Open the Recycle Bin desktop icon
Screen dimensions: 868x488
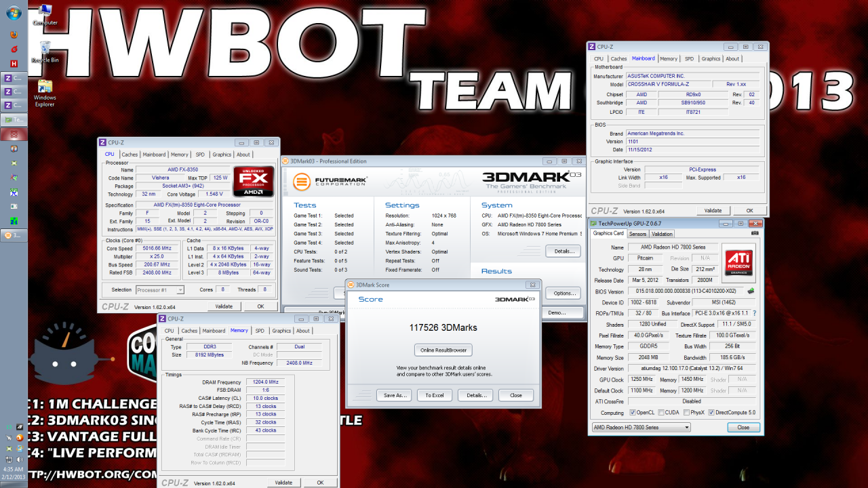45,52
